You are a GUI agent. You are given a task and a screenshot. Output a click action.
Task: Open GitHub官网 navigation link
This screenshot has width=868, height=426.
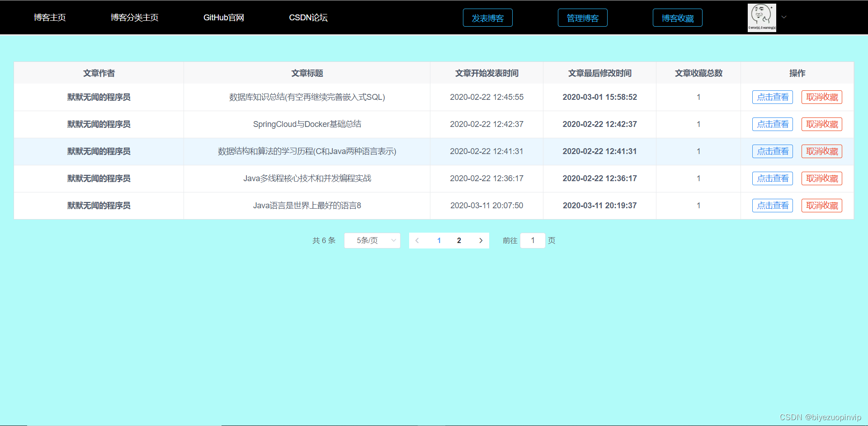224,18
